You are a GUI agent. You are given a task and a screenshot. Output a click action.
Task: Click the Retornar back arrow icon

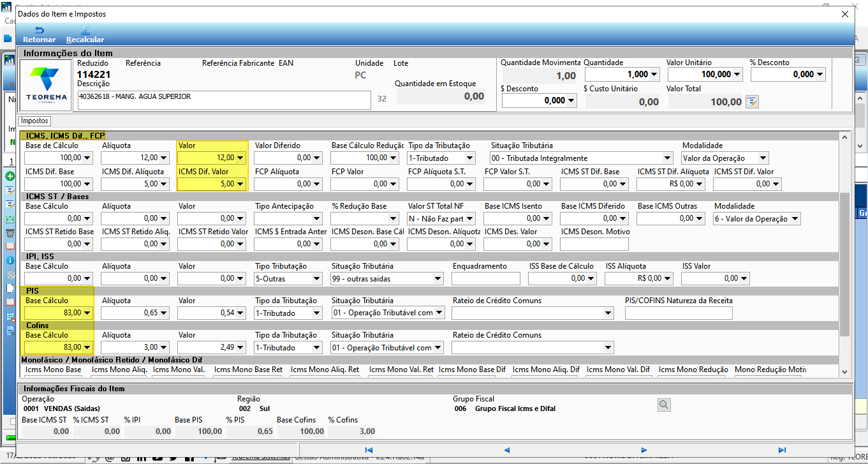pos(40,31)
